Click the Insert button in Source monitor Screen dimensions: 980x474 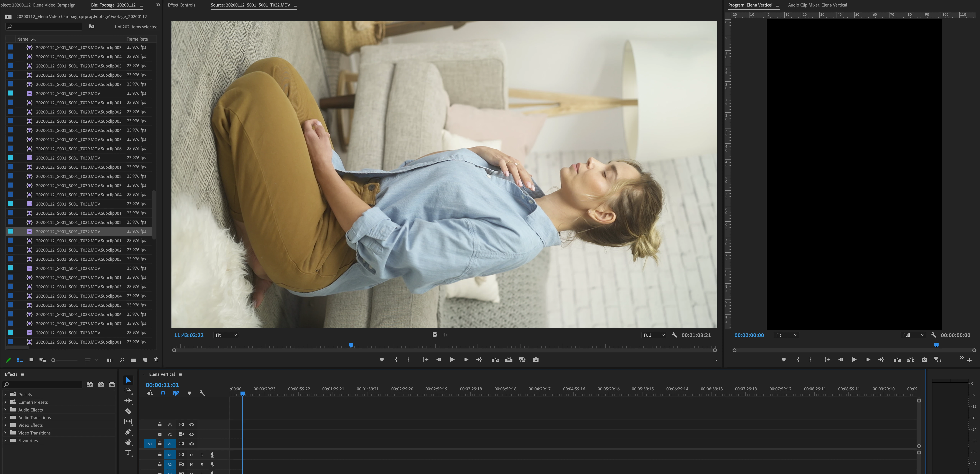pos(495,360)
